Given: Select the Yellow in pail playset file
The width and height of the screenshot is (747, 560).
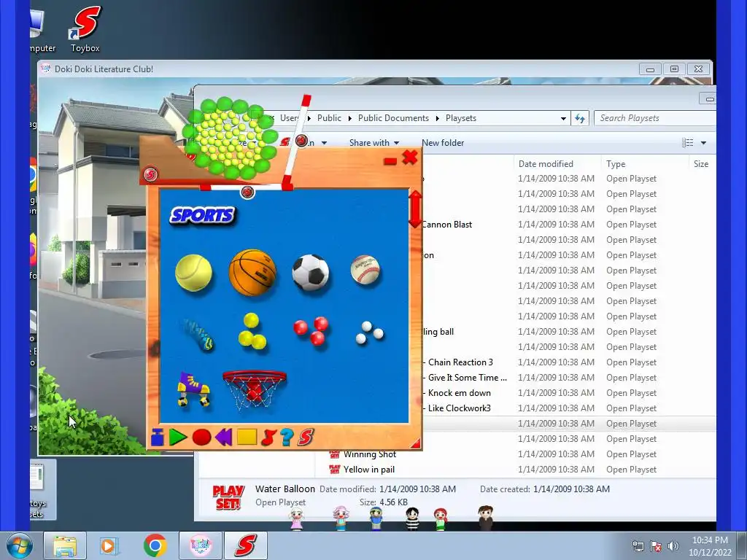Looking at the screenshot, I should click(368, 470).
